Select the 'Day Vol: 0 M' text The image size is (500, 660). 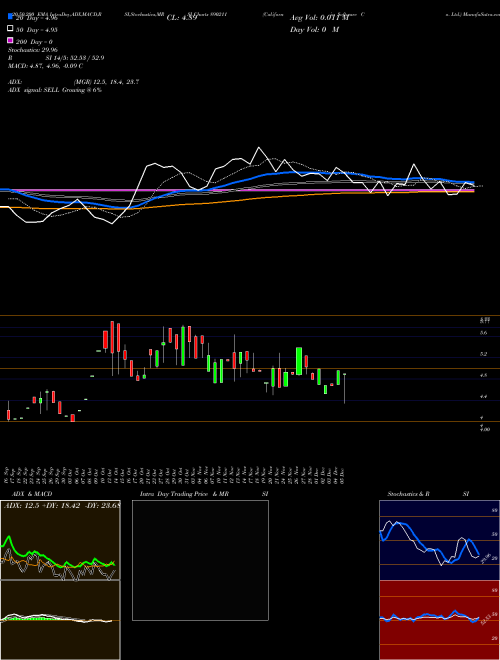point(314,29)
